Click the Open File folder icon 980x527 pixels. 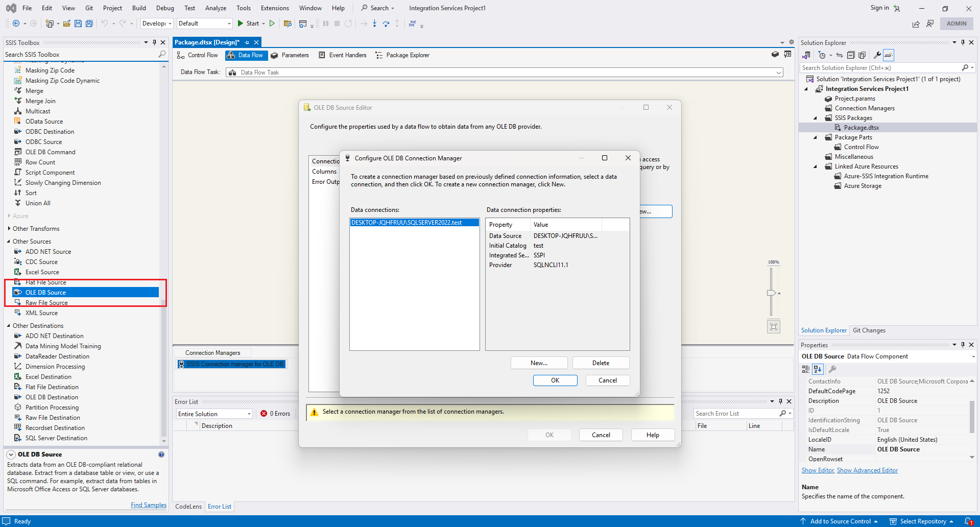(x=66, y=23)
